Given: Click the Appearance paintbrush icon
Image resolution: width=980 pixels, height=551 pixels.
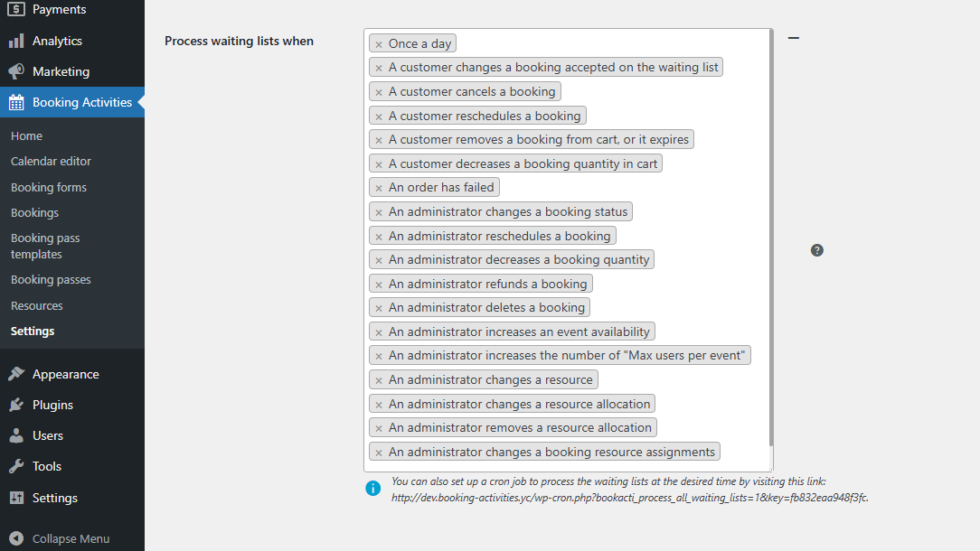Looking at the screenshot, I should tap(16, 374).
